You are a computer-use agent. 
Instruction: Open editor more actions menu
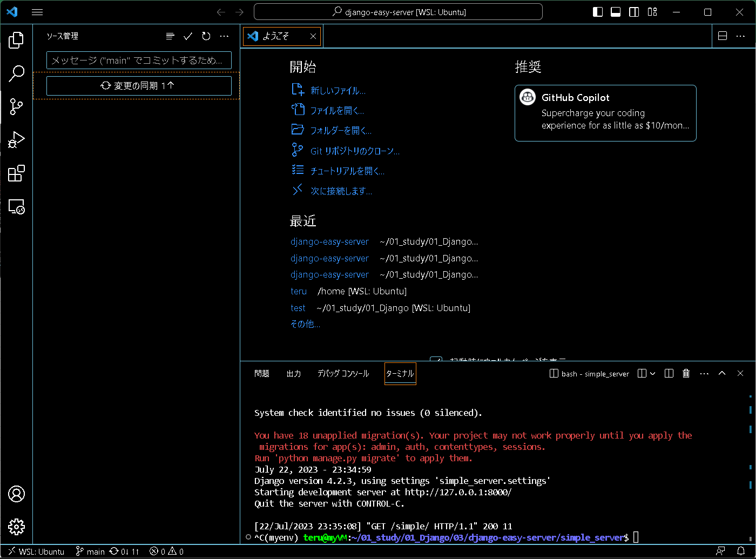point(740,36)
